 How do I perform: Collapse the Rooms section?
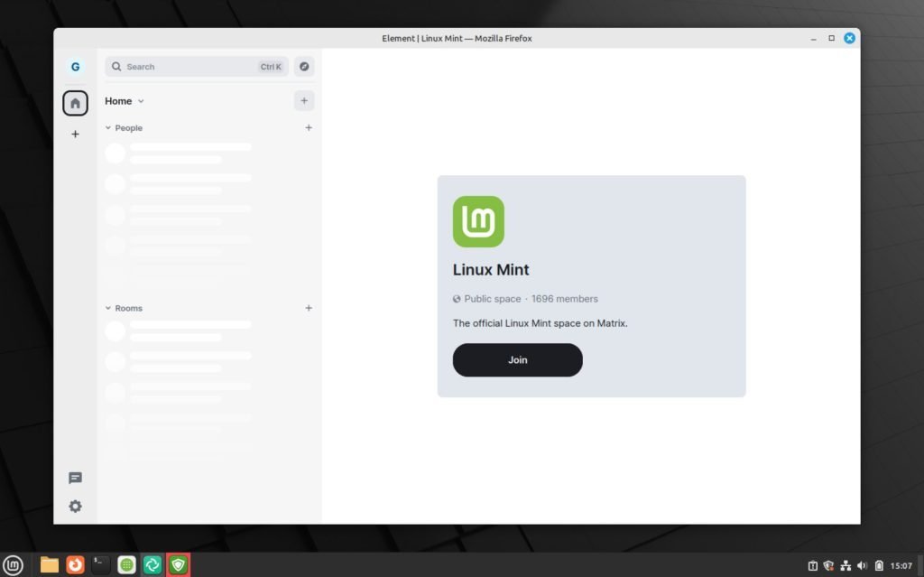[124, 308]
